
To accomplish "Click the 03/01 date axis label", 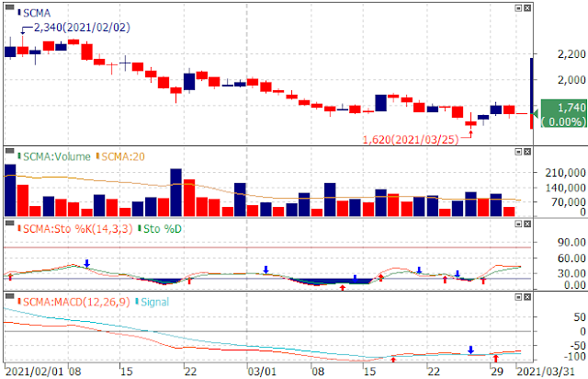I will coord(262,372).
